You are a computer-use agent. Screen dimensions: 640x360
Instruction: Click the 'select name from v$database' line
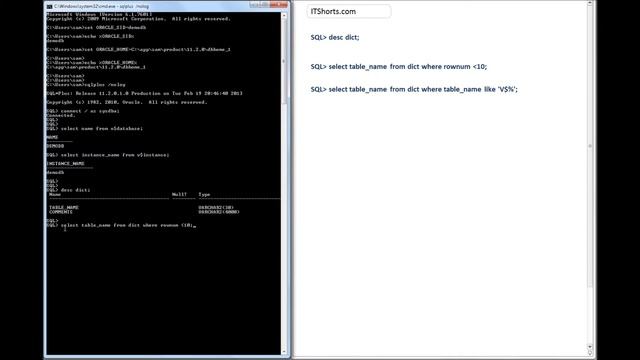[95, 129]
